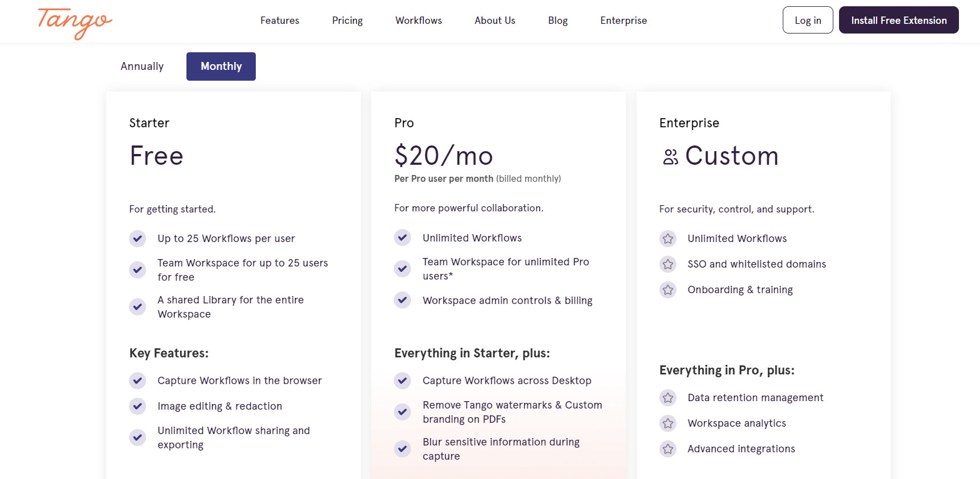Click star icon beside Advanced integrations
This screenshot has height=479, width=980.
point(668,449)
